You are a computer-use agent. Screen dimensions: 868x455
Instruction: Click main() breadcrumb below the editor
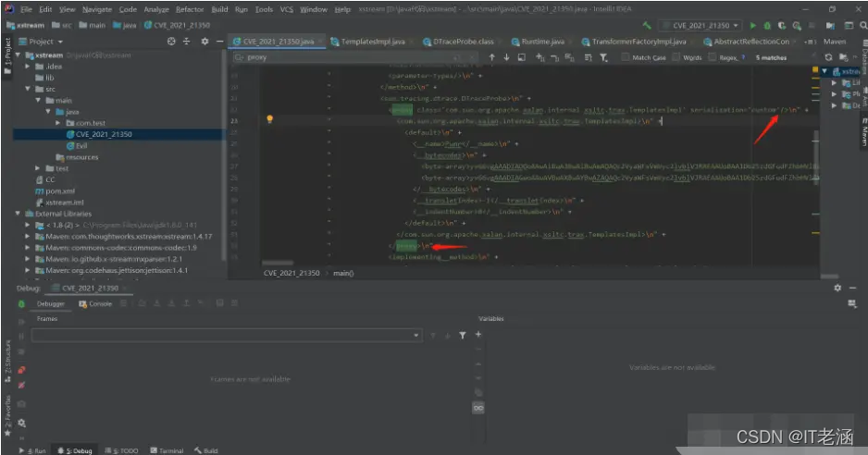[x=343, y=273]
